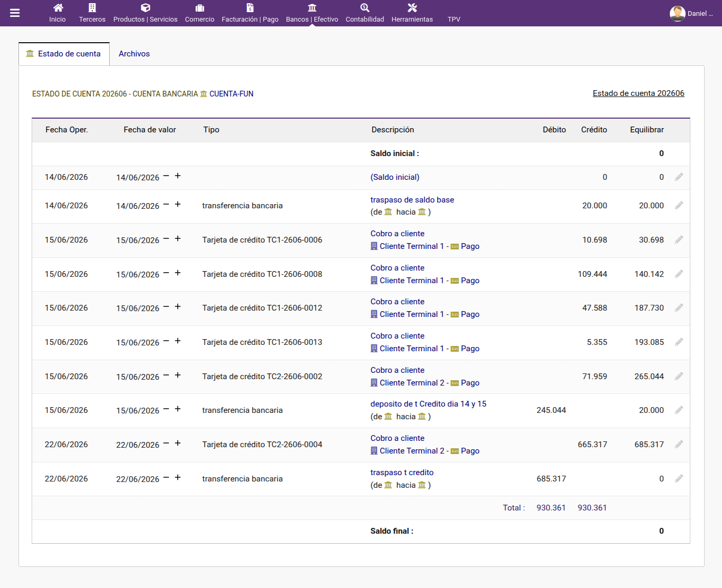Open the deposito de t Credito dia 14 y 15 link
The width and height of the screenshot is (722, 588).
pyautogui.click(x=428, y=404)
